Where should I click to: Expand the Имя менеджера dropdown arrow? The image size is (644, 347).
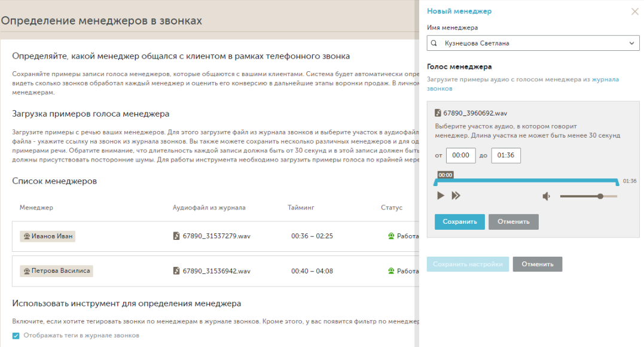coord(632,44)
